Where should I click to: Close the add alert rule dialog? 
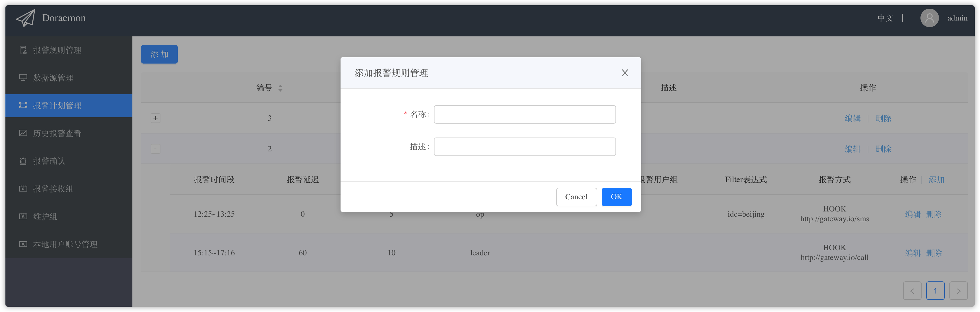(625, 73)
